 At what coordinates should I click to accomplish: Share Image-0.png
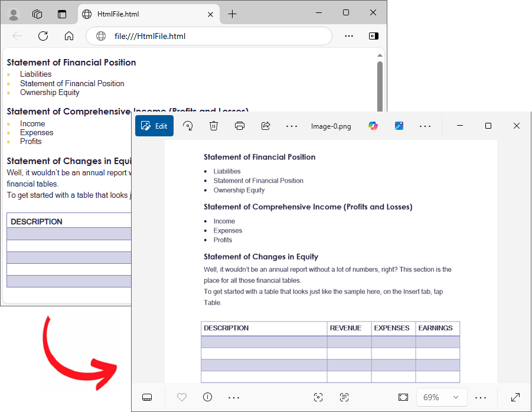click(x=265, y=126)
